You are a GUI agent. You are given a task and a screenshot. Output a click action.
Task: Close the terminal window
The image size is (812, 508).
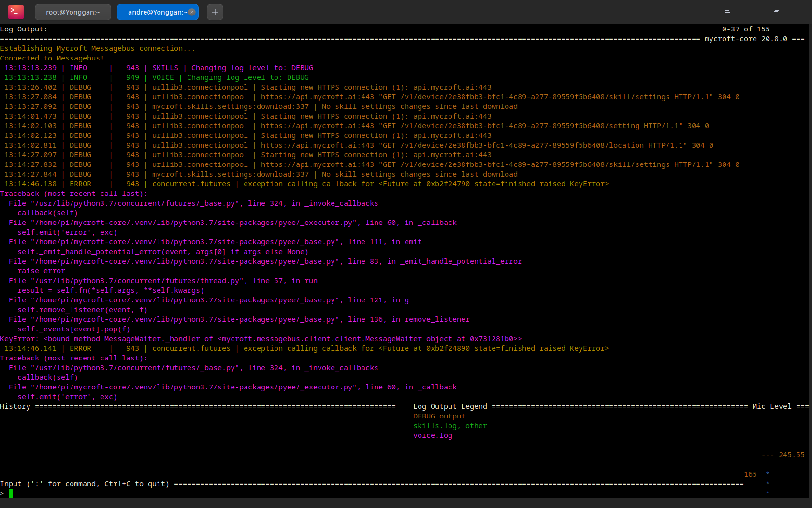[800, 13]
